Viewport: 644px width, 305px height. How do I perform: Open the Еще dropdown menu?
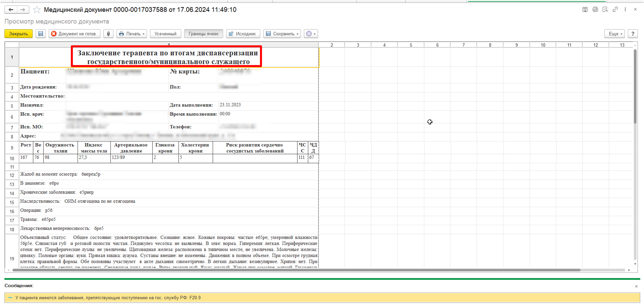tap(615, 34)
